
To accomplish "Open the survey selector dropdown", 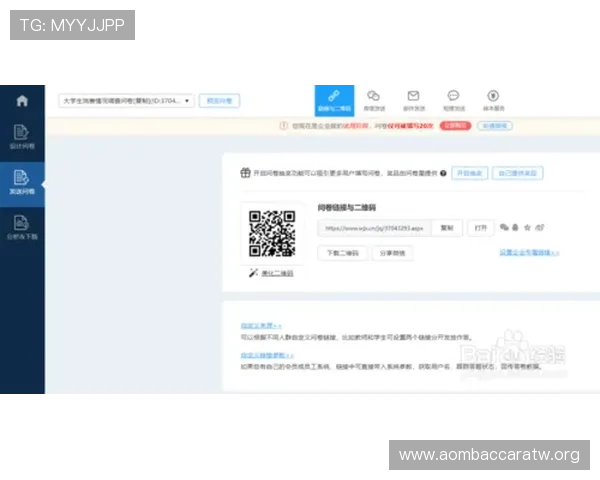I will 126,101.
